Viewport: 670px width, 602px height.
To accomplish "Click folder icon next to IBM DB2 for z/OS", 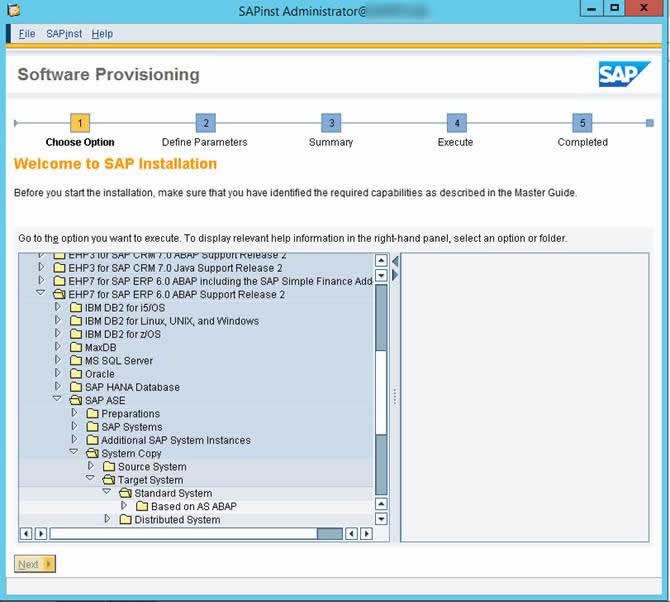I will pos(76,335).
